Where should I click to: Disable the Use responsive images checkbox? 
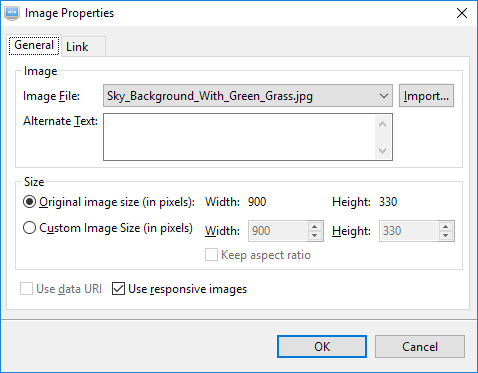coord(118,289)
